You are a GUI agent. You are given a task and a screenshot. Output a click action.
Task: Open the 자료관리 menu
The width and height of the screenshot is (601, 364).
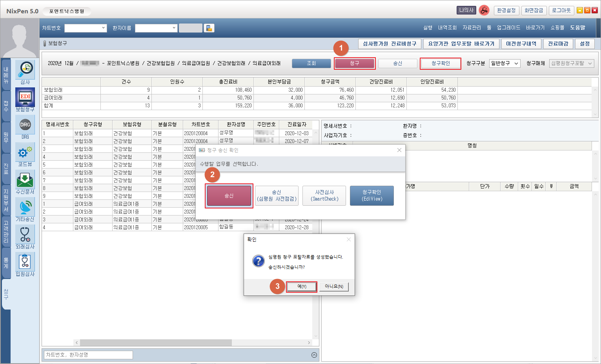point(472,28)
